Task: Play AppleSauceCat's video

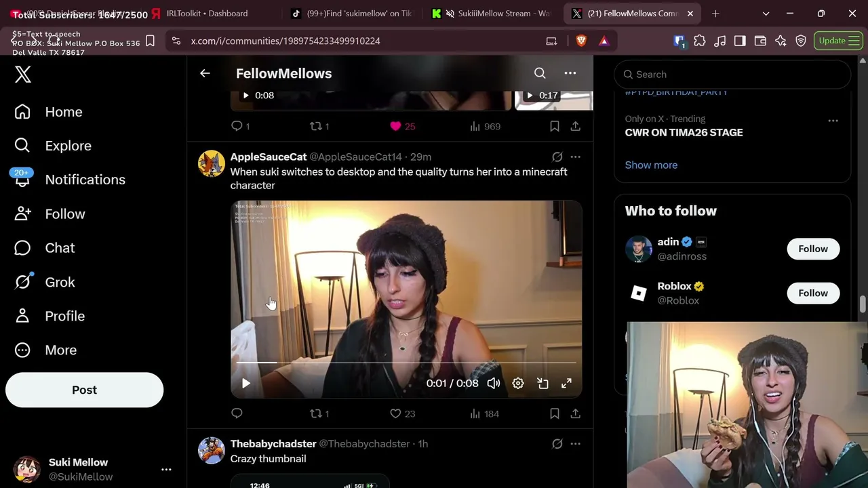Action: click(x=246, y=384)
